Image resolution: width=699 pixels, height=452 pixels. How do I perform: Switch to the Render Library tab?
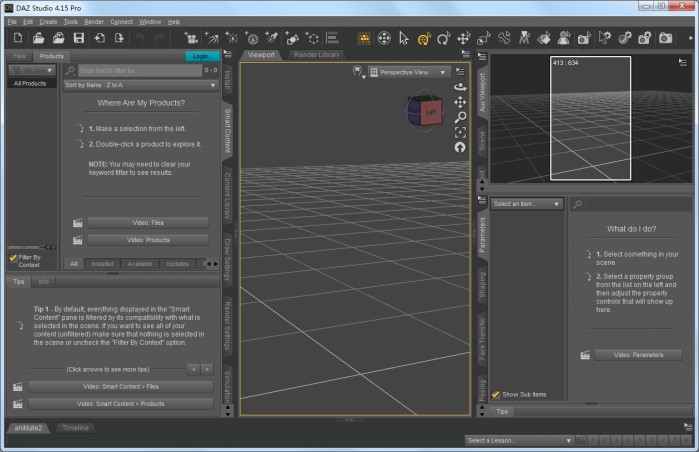coord(317,55)
